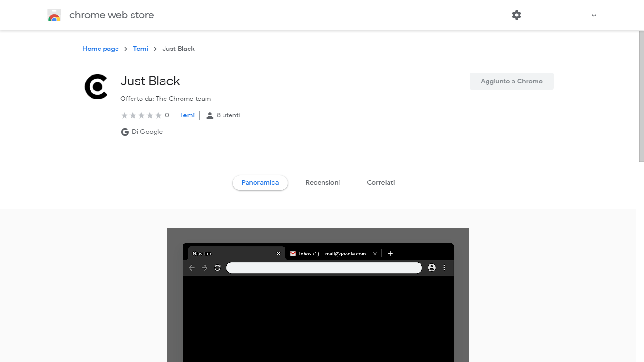This screenshot has width=644, height=362.
Task: Open the 'Temi' link next to the rating
Action: tap(187, 115)
